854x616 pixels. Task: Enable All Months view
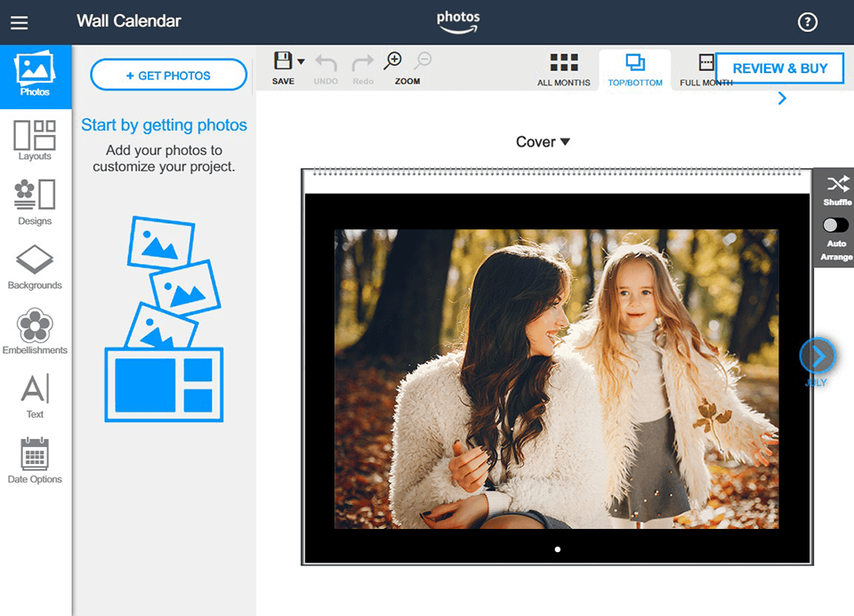tap(564, 68)
